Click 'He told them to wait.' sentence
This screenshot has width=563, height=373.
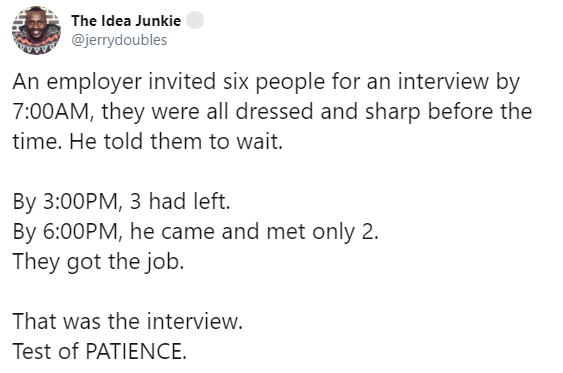176,141
